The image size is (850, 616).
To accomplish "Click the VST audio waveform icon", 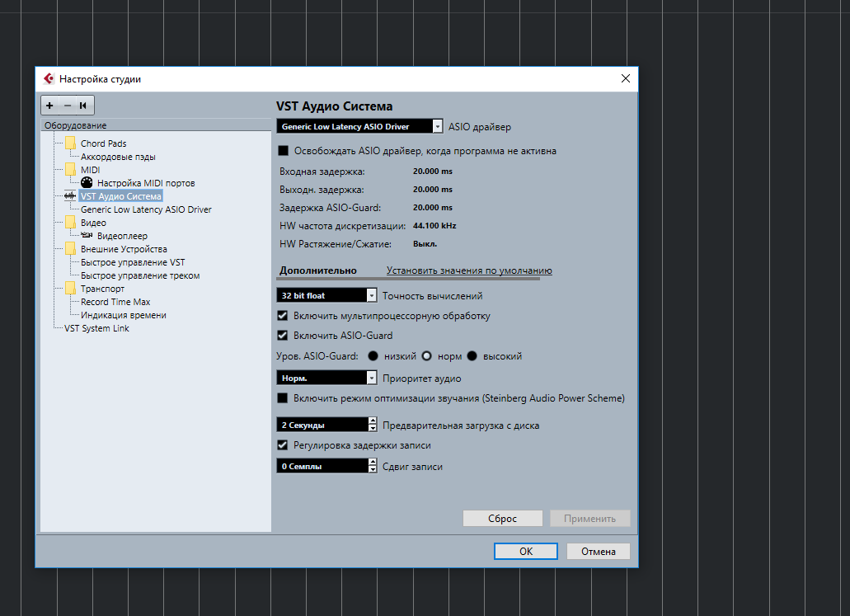I will click(x=70, y=195).
